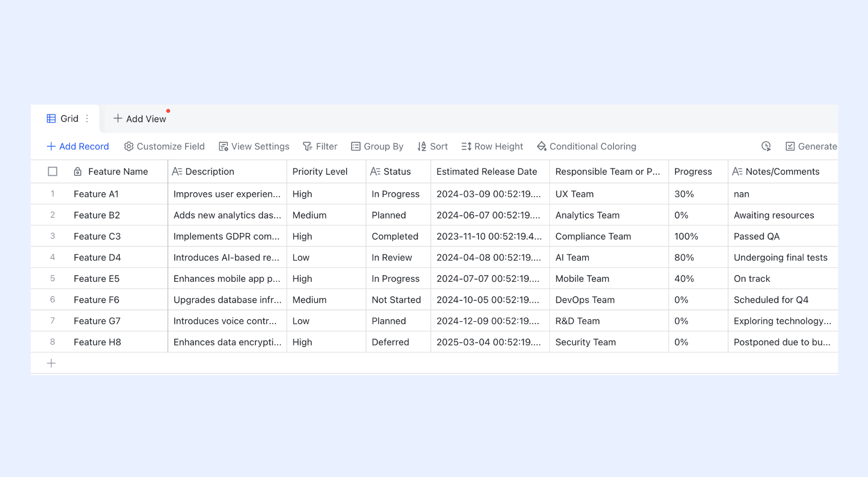Select the Description column header

227,172
